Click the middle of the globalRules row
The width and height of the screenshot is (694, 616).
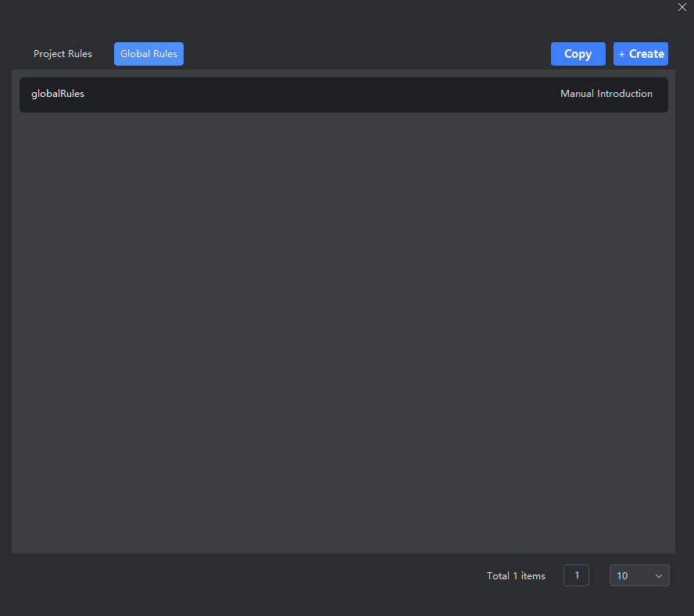344,95
